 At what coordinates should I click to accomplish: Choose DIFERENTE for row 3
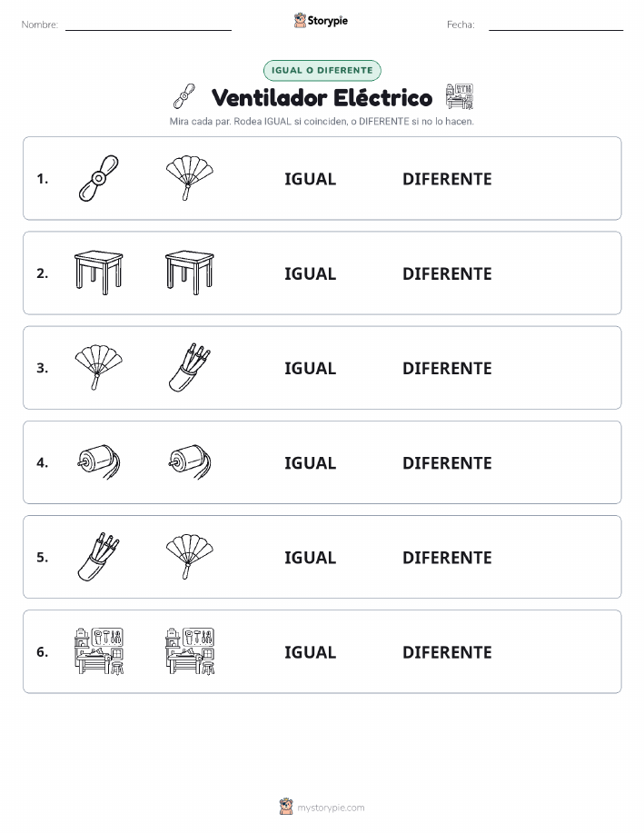[x=447, y=368]
